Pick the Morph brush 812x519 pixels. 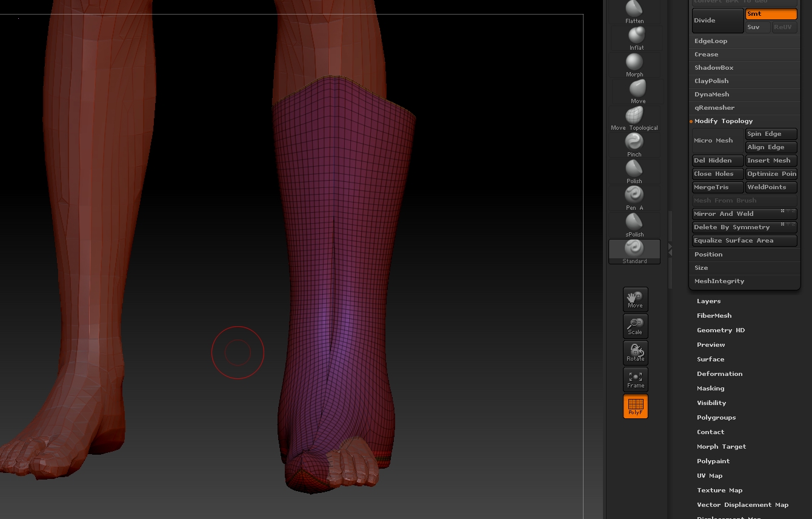(634, 65)
